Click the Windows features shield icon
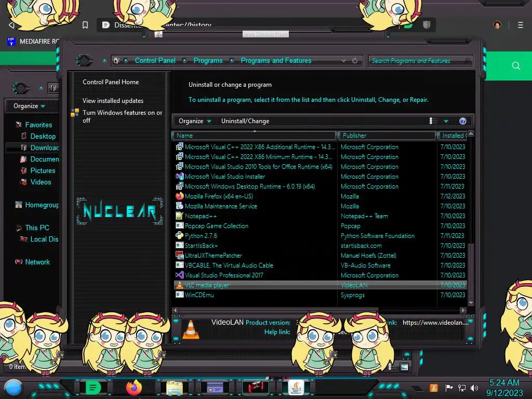532x399 pixels. click(x=75, y=113)
